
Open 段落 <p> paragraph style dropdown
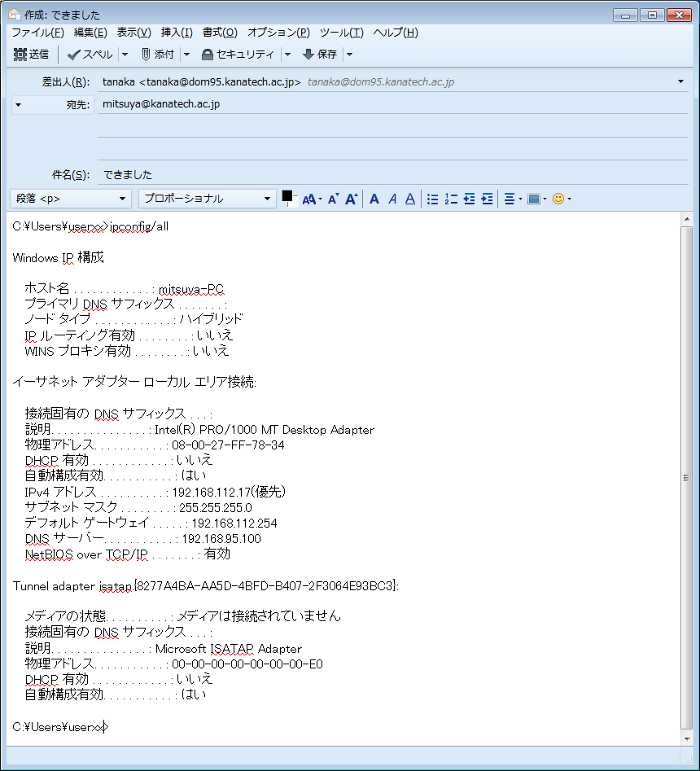click(71, 199)
